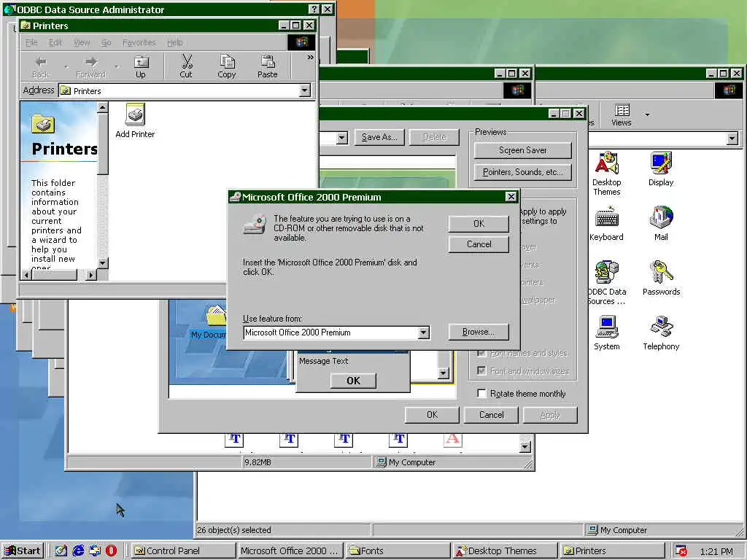
Task: Open the Go menu in Printers
Action: (107, 42)
